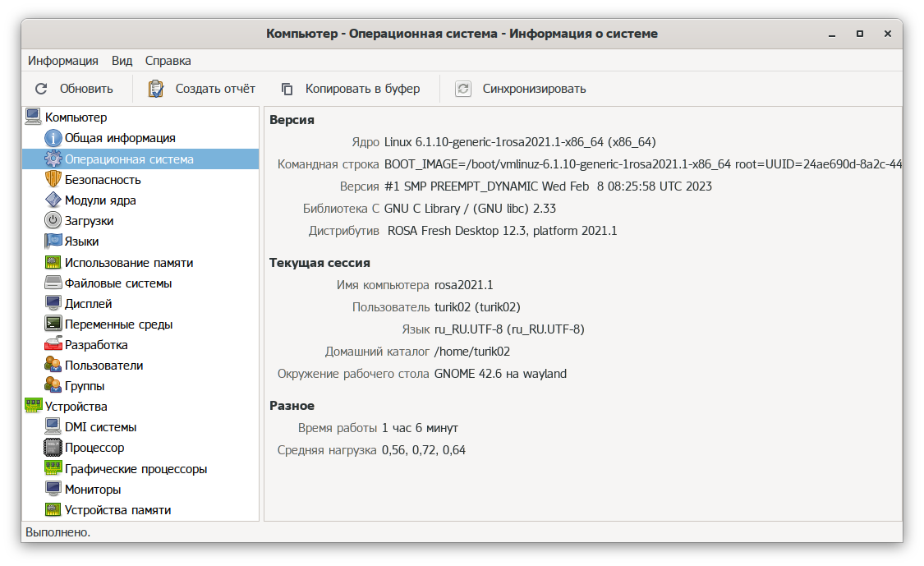Open Kernel modules (Модули ядра) icon
The height and width of the screenshot is (566, 924).
coord(53,200)
